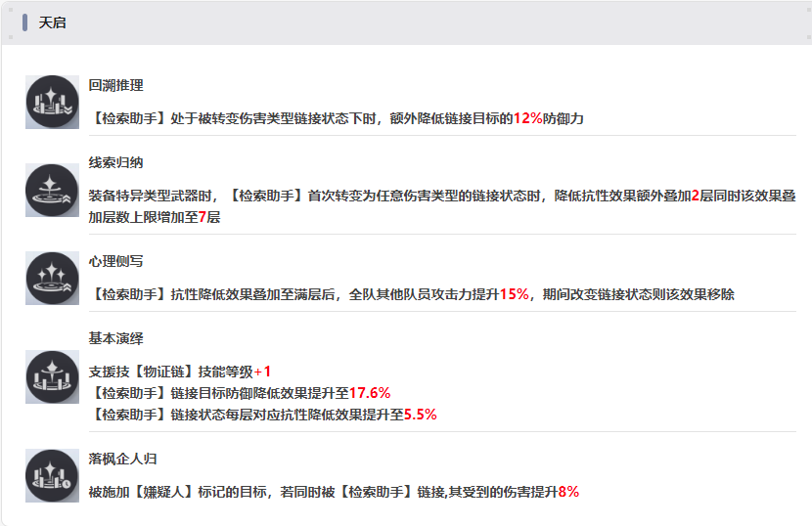The image size is (812, 526).
Task: Click the red 12% defense value
Action: pos(527,118)
